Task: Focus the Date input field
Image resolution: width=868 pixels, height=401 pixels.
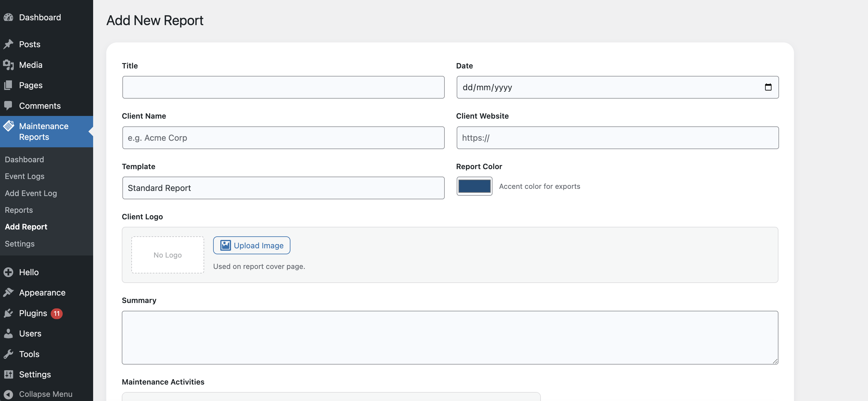Action: coord(617,87)
